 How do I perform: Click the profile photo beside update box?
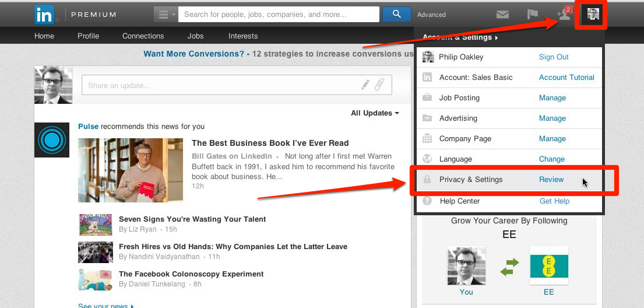pos(54,85)
